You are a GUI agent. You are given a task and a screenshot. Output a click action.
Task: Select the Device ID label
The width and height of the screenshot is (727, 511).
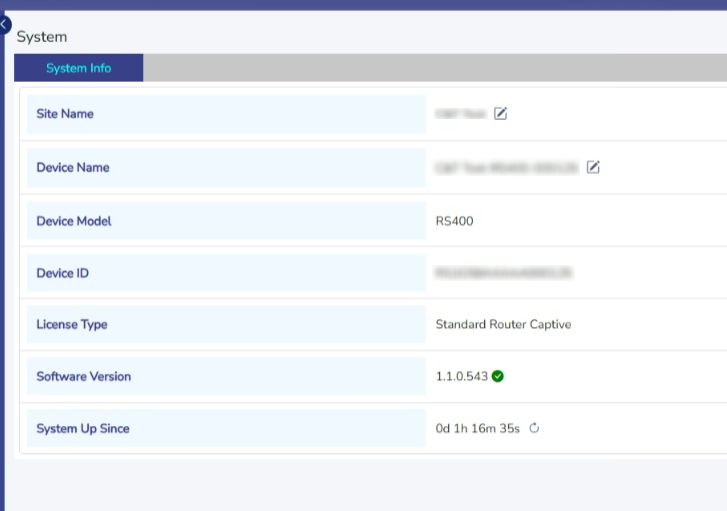point(62,273)
